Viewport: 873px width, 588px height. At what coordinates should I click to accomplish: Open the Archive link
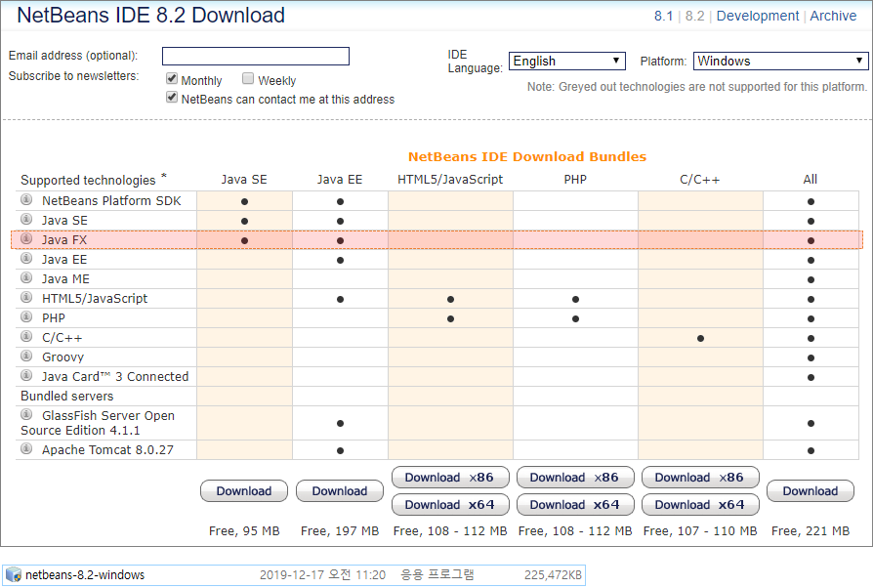[833, 17]
